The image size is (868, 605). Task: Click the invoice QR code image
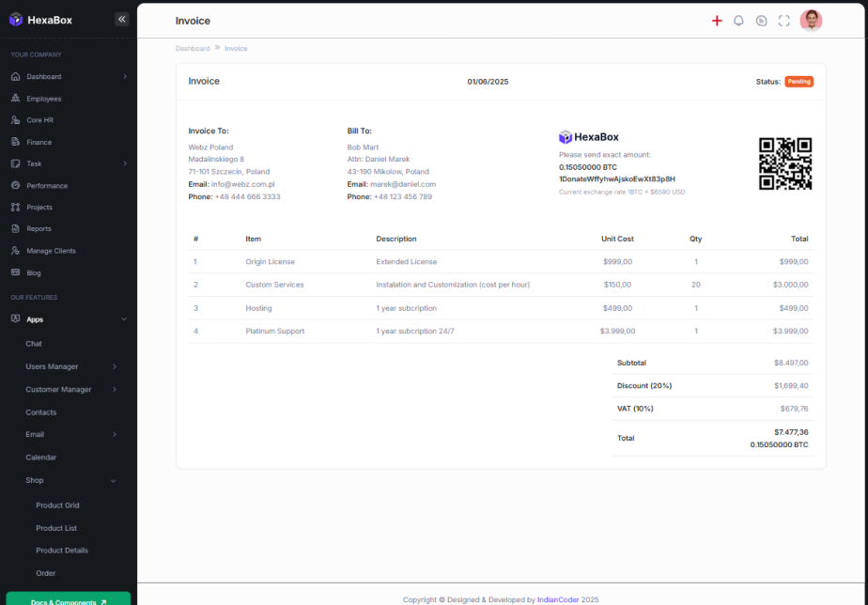coord(784,163)
